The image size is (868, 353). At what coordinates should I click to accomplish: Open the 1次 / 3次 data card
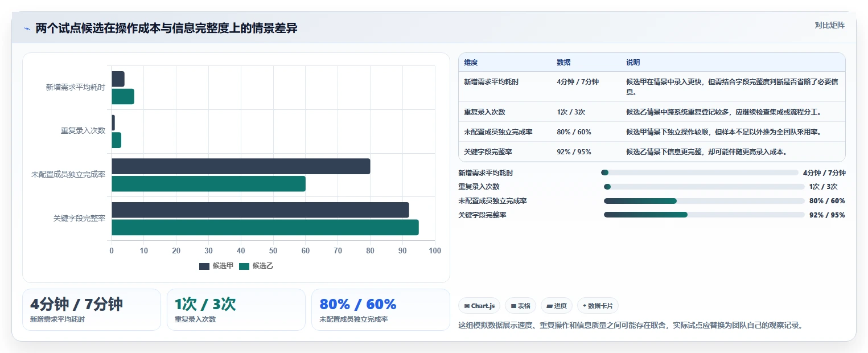coord(236,310)
